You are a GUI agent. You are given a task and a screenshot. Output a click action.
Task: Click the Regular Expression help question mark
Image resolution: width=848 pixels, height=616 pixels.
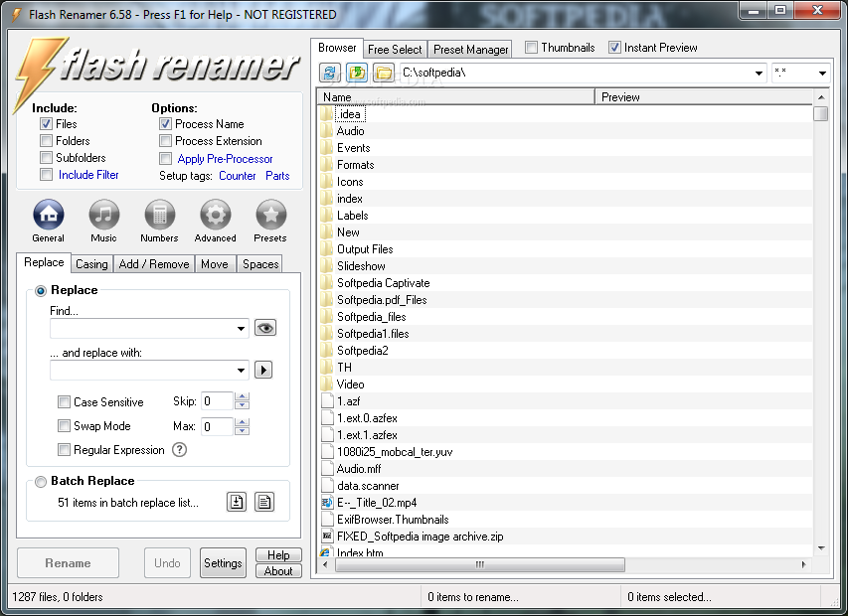179,449
